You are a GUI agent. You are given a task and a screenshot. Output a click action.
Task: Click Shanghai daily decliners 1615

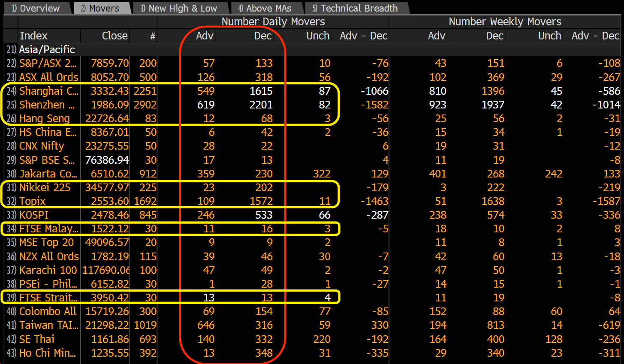[261, 91]
